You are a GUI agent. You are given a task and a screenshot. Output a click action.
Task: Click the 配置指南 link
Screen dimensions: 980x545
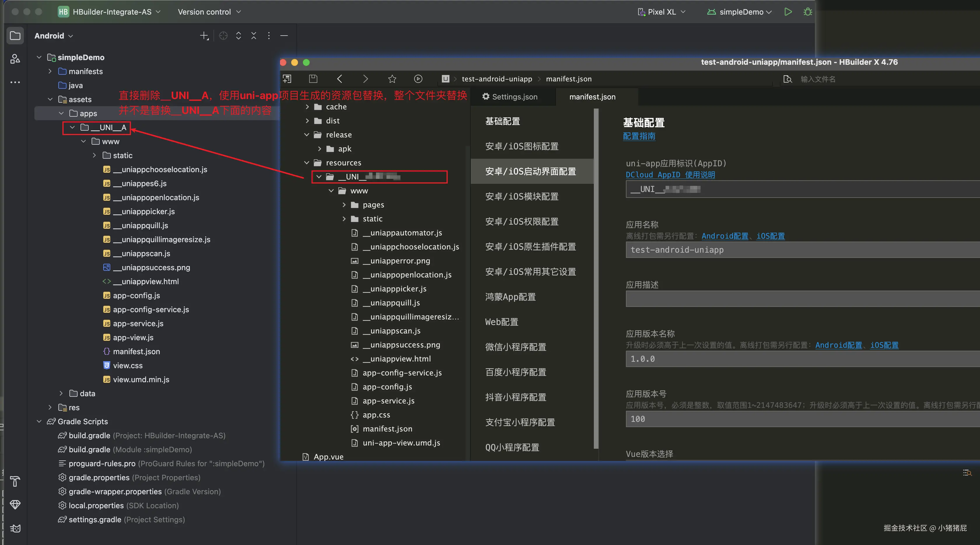pyautogui.click(x=639, y=136)
